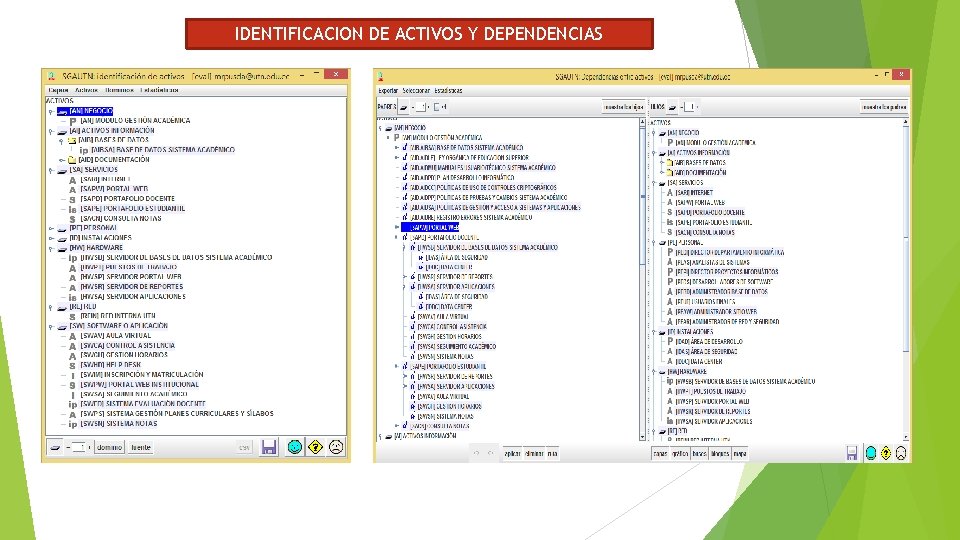Click the sad face icon in identificación de activos window
This screenshot has height=540, width=960.
point(336,447)
